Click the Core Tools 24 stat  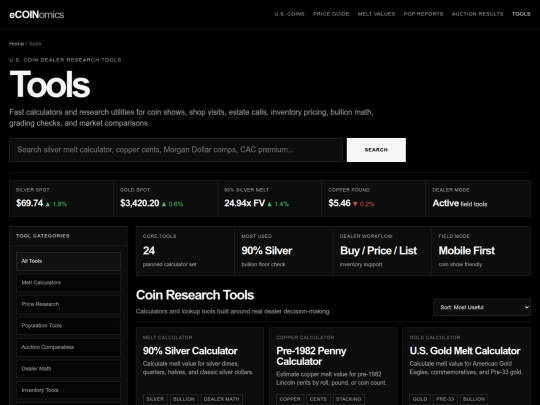[149, 251]
